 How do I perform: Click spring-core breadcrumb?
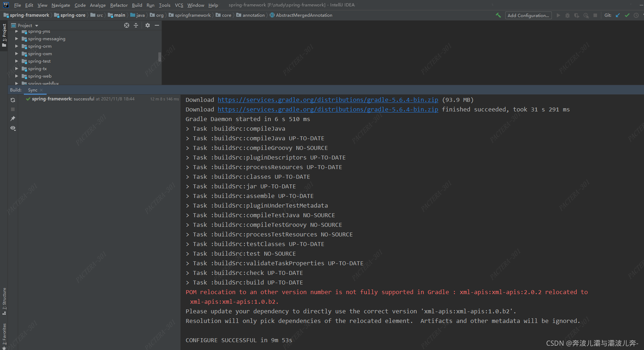click(70, 15)
